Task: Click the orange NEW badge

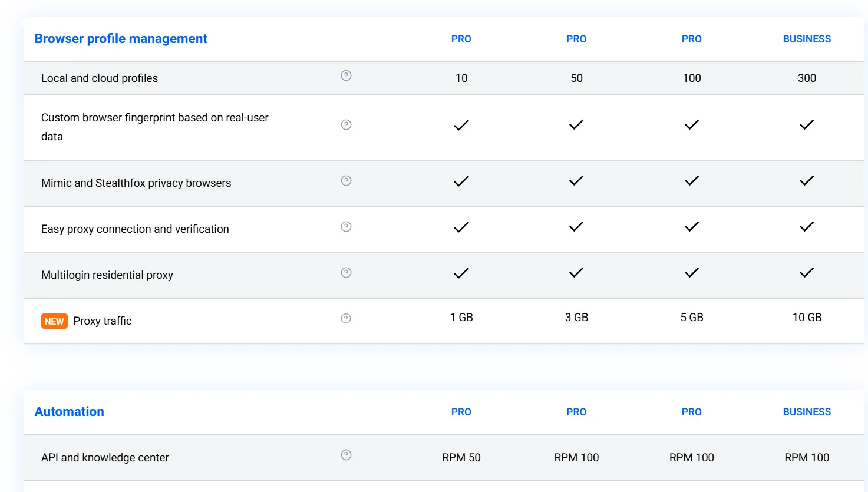Action: (54, 321)
